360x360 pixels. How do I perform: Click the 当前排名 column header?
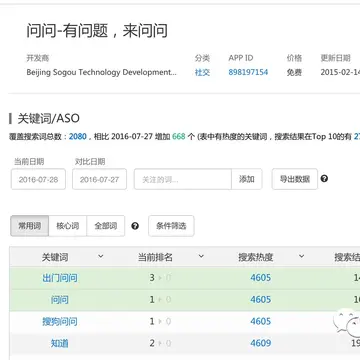[x=155, y=257]
